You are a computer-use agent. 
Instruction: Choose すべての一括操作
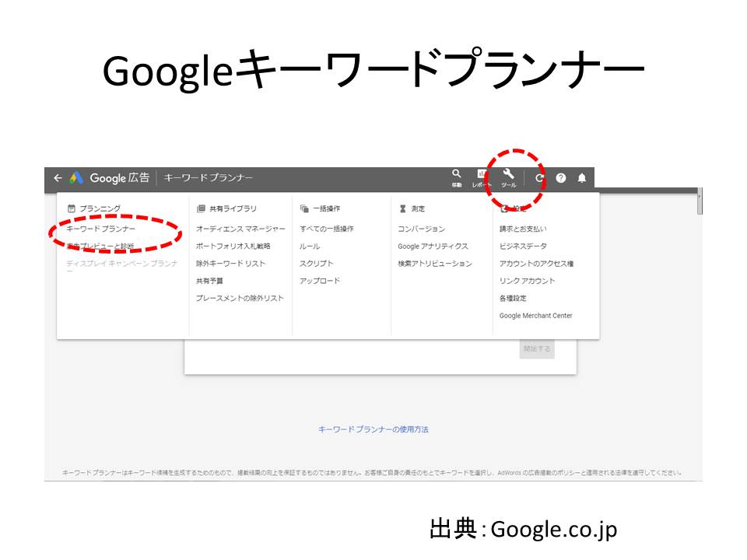point(327,229)
